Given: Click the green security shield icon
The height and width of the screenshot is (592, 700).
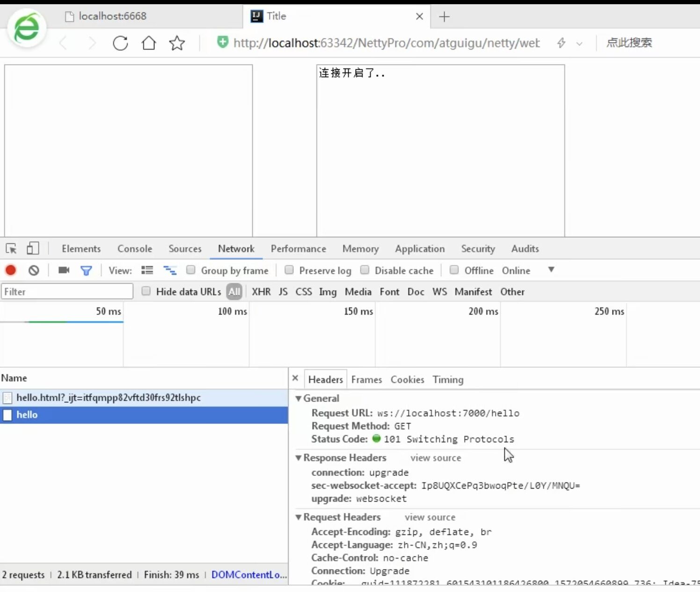Looking at the screenshot, I should coord(223,42).
